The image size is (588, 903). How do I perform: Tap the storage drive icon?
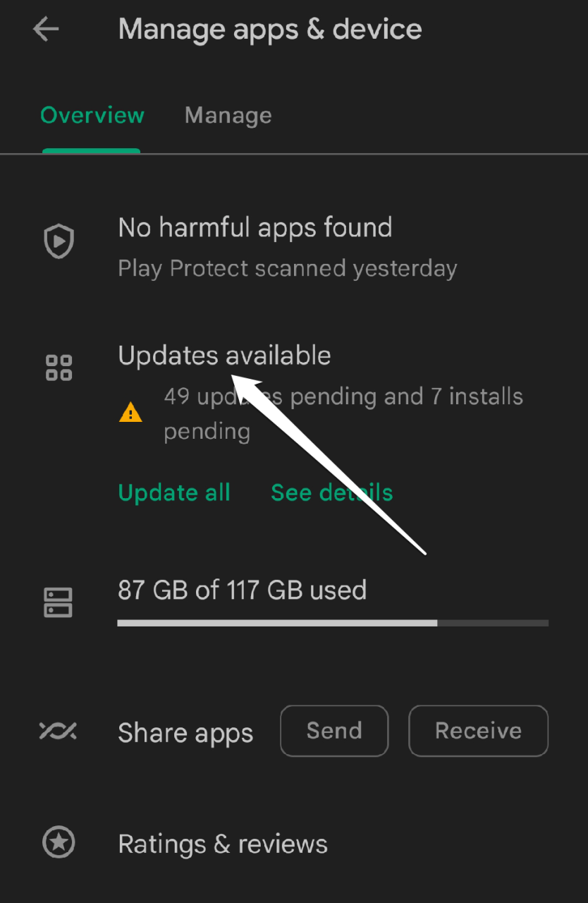pyautogui.click(x=59, y=602)
